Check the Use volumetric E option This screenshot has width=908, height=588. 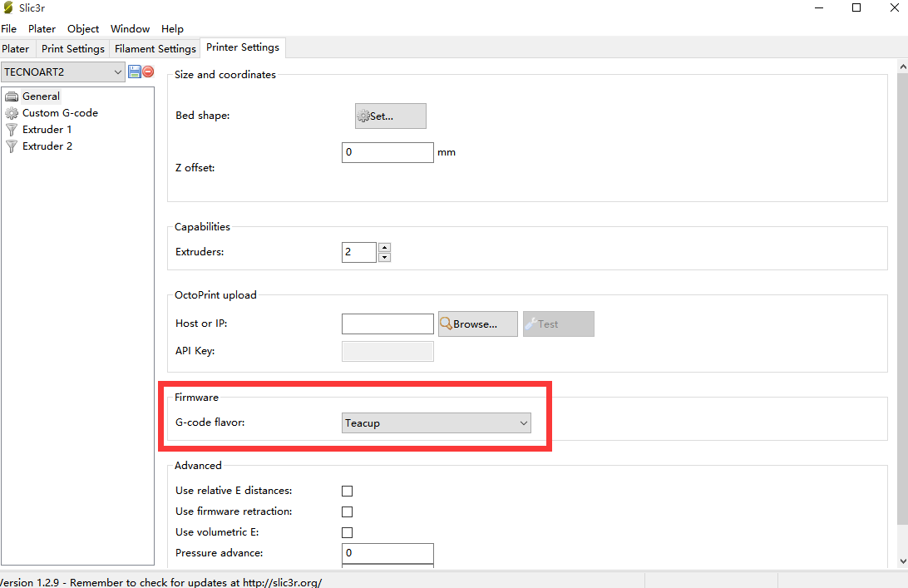348,532
